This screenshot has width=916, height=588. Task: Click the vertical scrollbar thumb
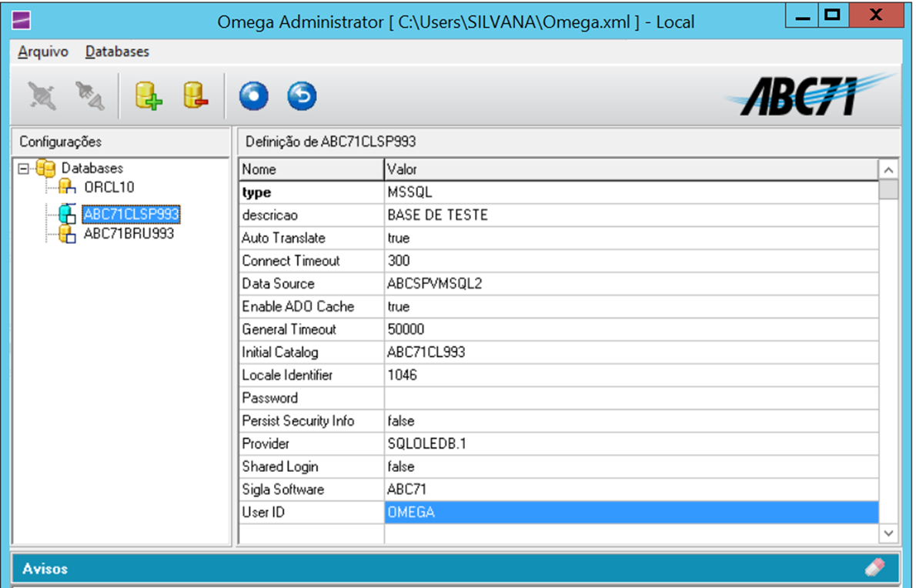pos(888,190)
